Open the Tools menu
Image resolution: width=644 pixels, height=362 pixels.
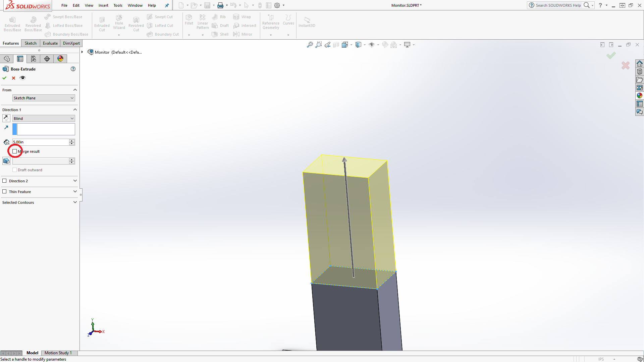118,5
